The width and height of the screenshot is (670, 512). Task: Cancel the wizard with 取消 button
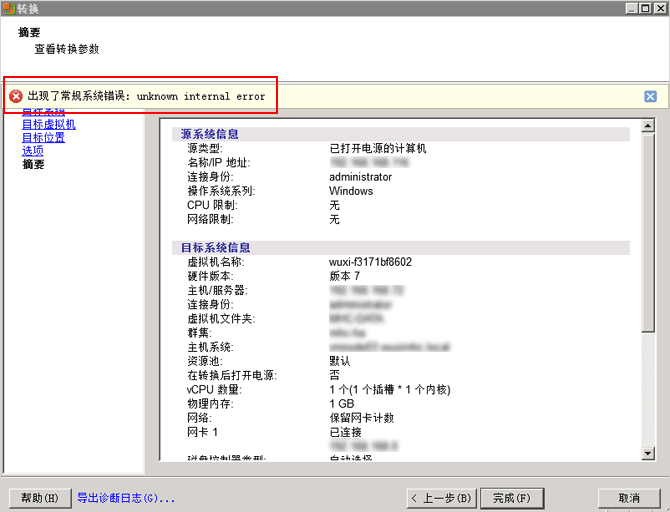[629, 498]
